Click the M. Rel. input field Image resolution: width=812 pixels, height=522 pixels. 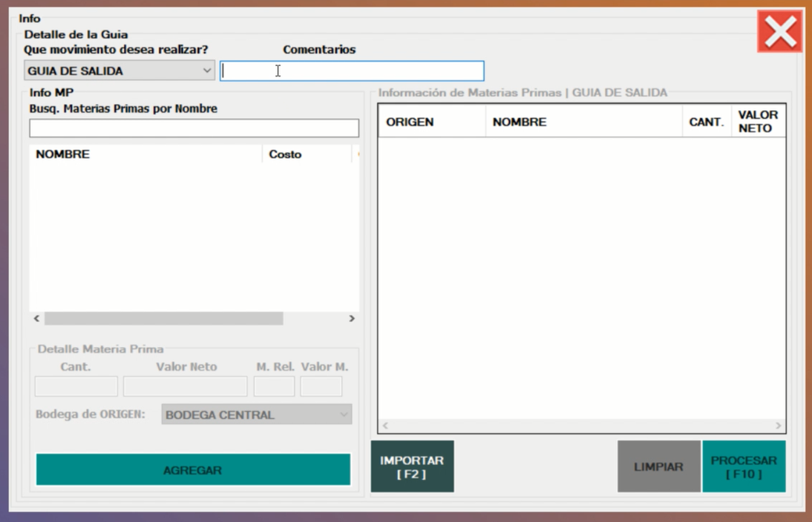(x=274, y=386)
